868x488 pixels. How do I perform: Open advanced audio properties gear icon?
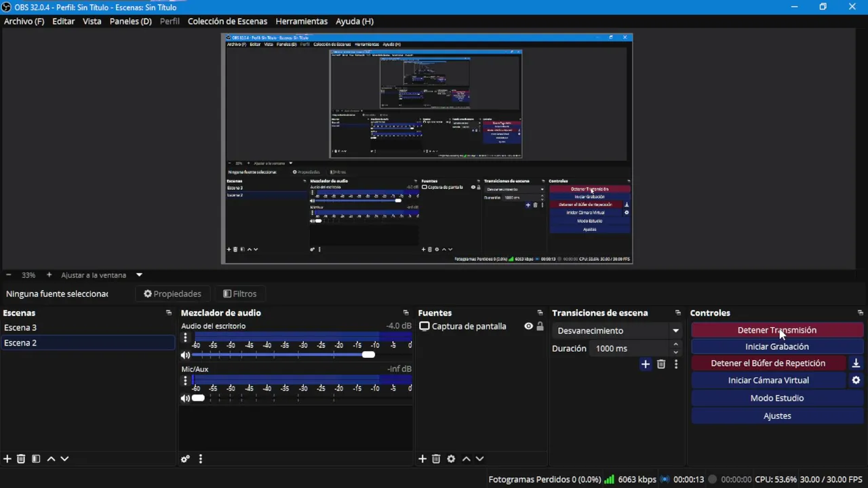185,459
